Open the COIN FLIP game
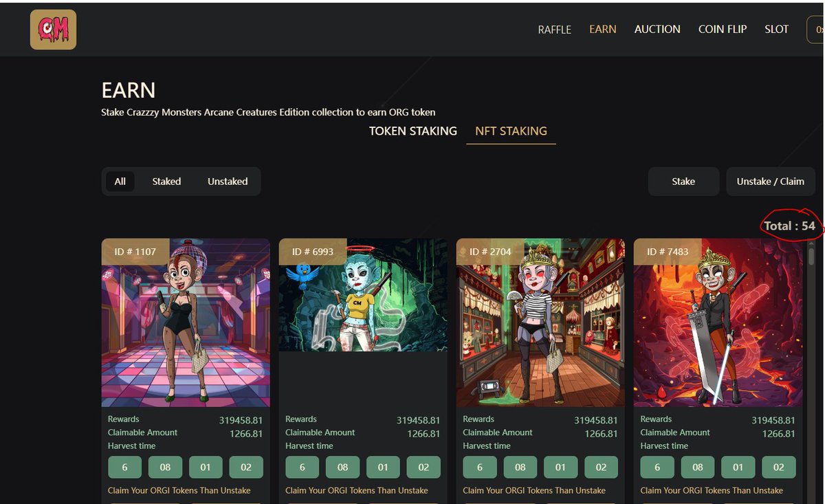 click(723, 29)
